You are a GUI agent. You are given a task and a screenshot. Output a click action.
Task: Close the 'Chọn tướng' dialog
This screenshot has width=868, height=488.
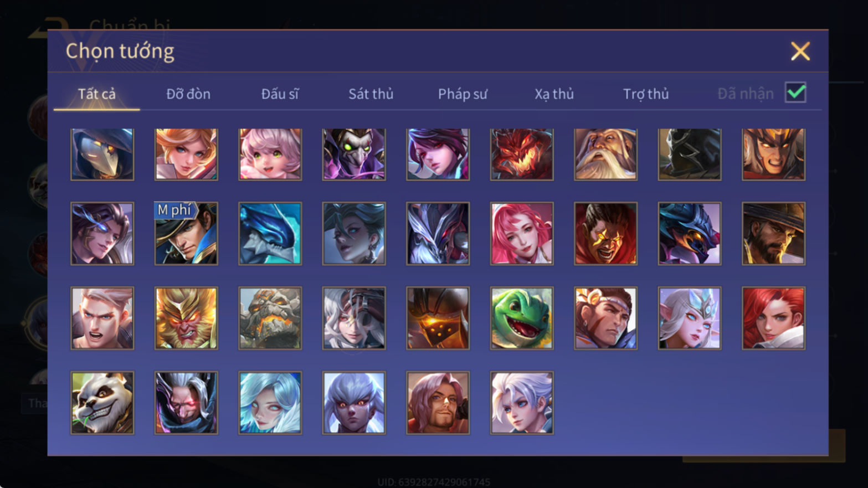pos(800,51)
